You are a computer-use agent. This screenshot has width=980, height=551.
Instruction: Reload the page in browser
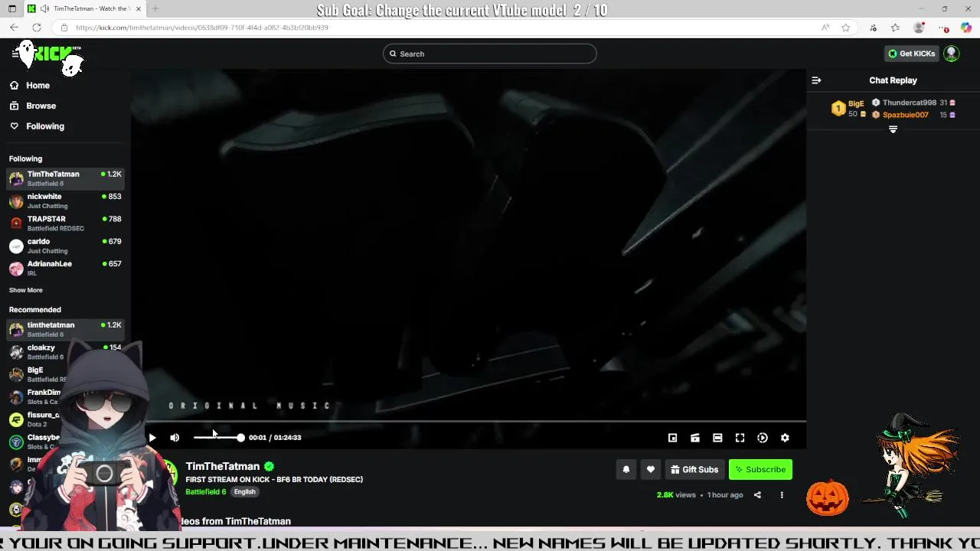[38, 28]
